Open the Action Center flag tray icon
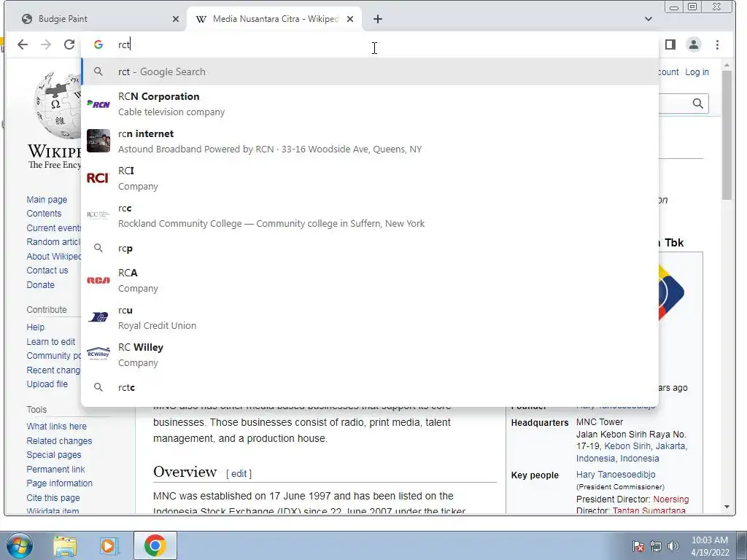Image resolution: width=747 pixels, height=560 pixels. click(638, 546)
